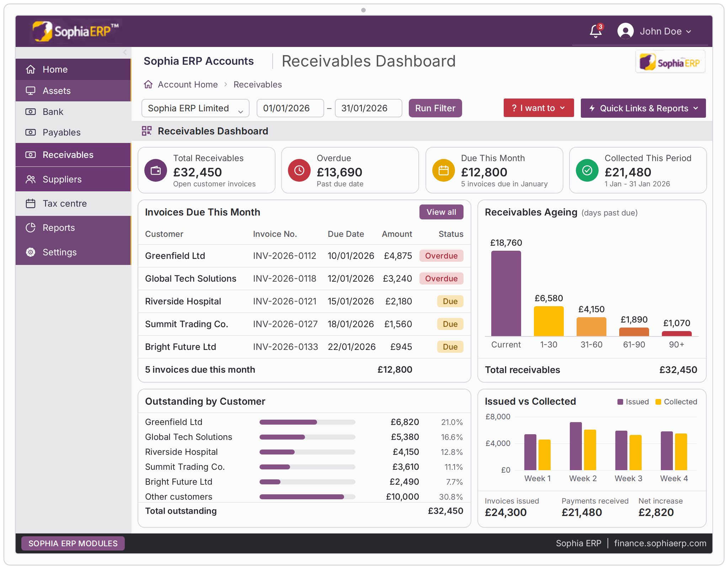728x569 pixels.
Task: Click the Amount column header
Action: 397,234
